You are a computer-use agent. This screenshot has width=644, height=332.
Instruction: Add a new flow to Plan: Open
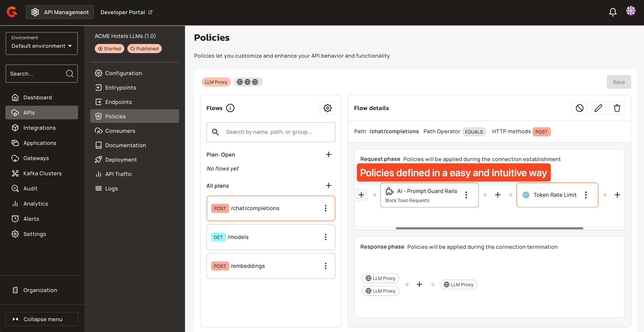(x=329, y=154)
